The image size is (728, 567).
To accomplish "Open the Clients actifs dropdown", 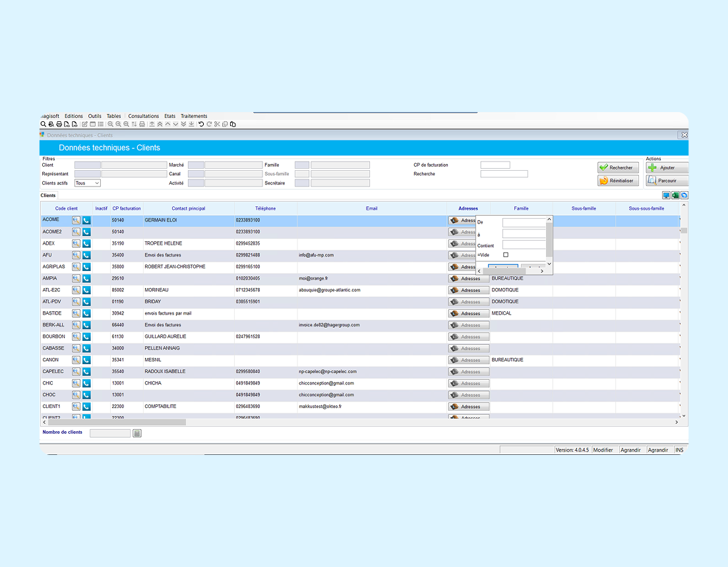I will click(x=87, y=183).
